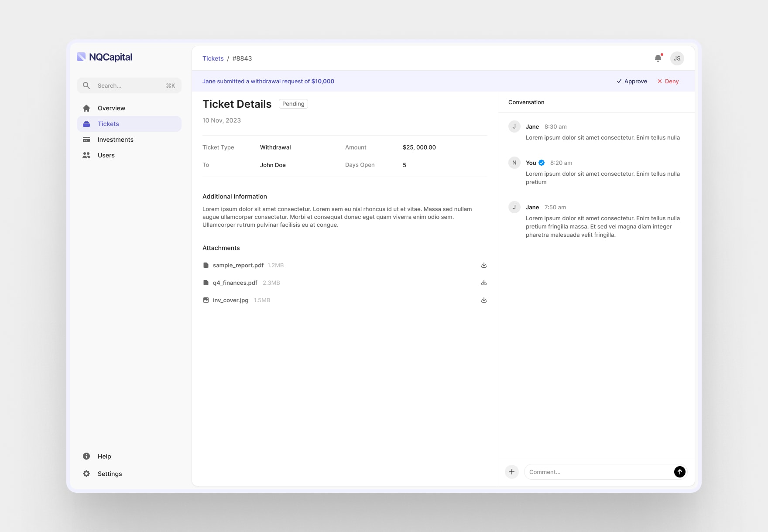Open the inv_cover.jpg file name
Image resolution: width=768 pixels, height=532 pixels.
230,300
